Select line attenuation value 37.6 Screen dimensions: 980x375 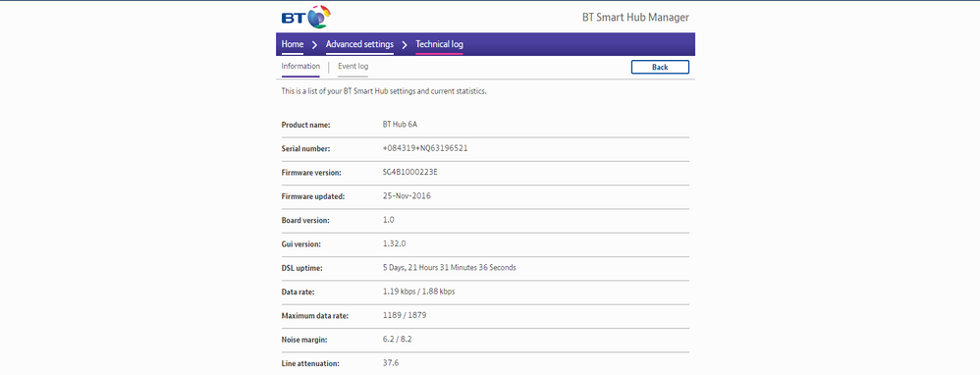(391, 362)
